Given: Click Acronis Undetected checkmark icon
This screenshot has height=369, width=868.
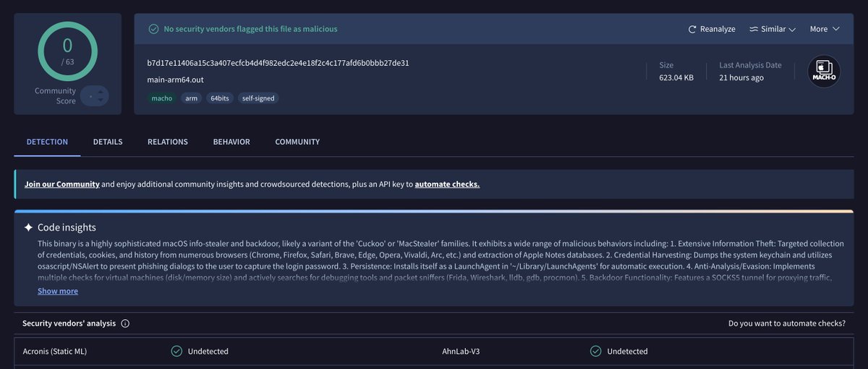Looking at the screenshot, I should [176, 351].
